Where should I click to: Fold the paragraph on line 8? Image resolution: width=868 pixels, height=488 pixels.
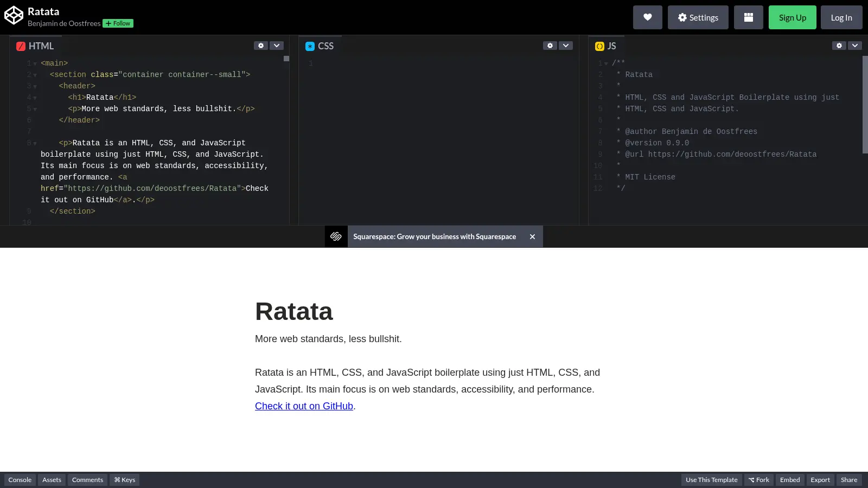(x=35, y=144)
